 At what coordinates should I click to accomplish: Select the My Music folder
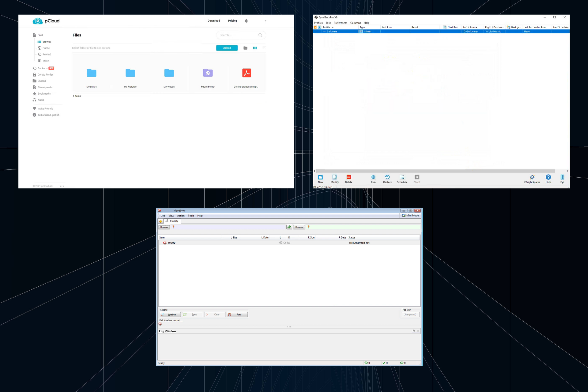coord(92,73)
